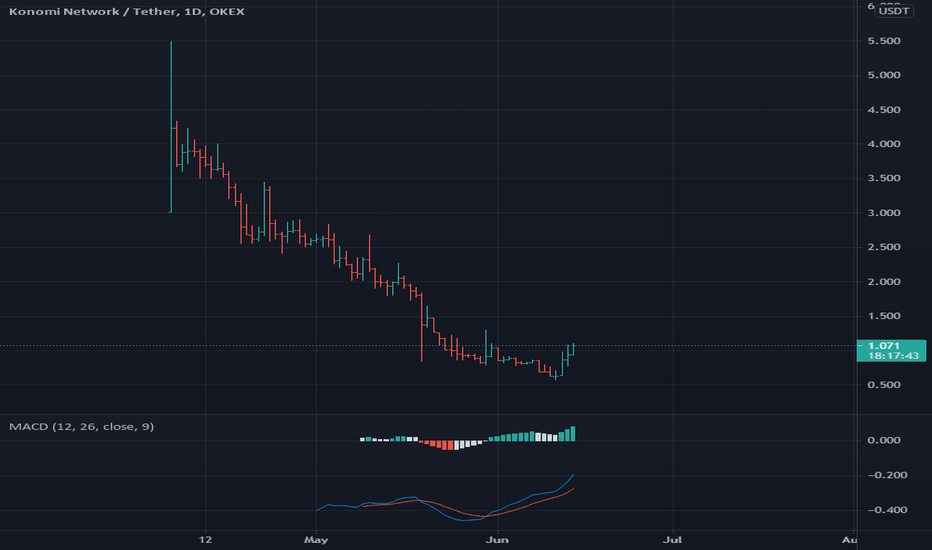The height and width of the screenshot is (550, 932).
Task: Click the latest green candle near 1.071
Action: [x=573, y=350]
